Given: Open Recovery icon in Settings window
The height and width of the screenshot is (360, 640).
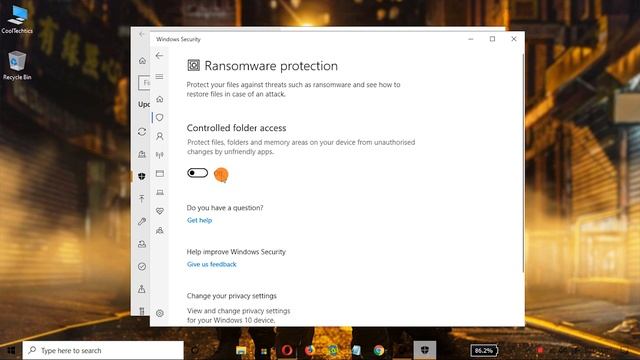Looking at the screenshot, I should click(x=142, y=244).
